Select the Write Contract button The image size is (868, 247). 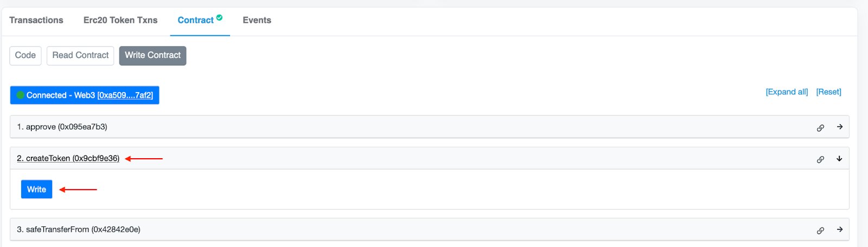point(152,55)
